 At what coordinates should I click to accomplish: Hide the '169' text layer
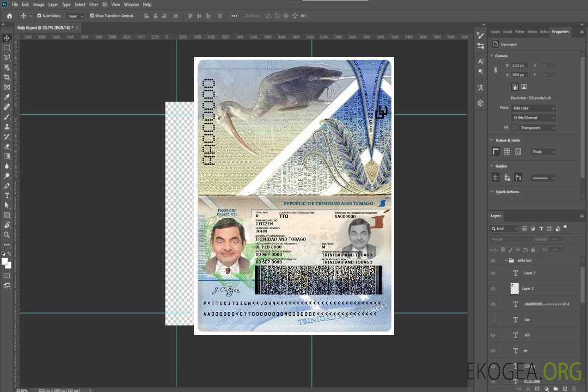[493, 335]
